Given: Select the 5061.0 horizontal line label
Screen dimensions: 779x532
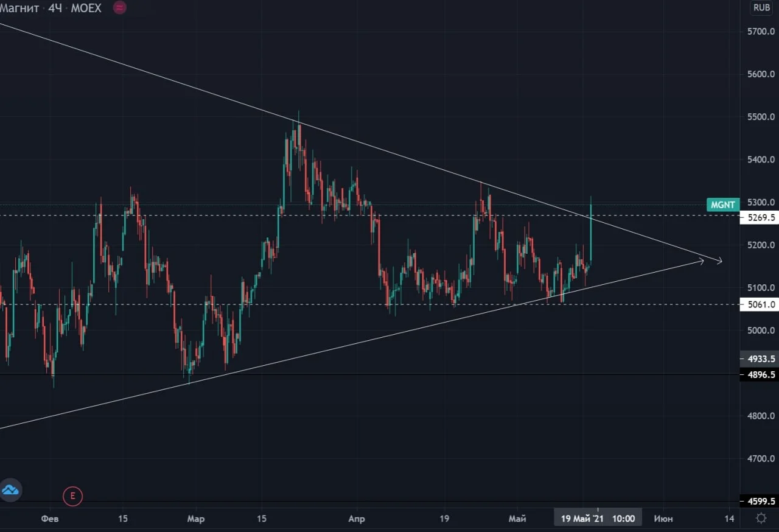Looking at the screenshot, I should (x=760, y=304).
